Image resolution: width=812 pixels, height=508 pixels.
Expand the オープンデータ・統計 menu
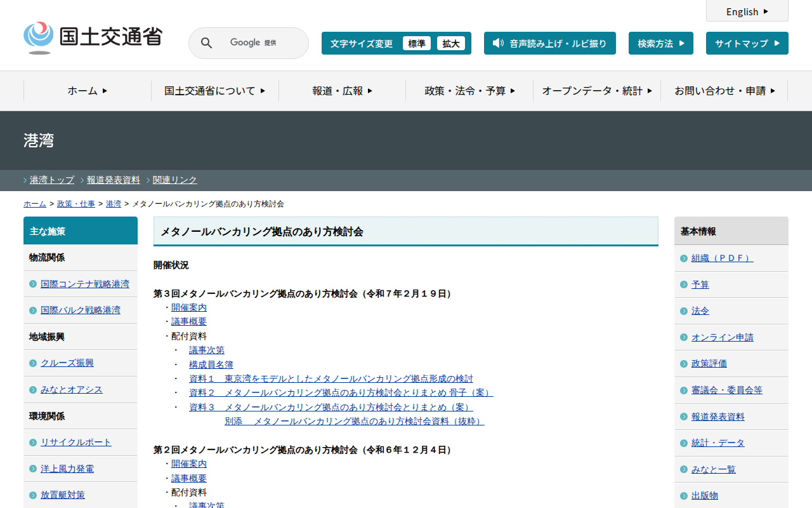pos(596,91)
